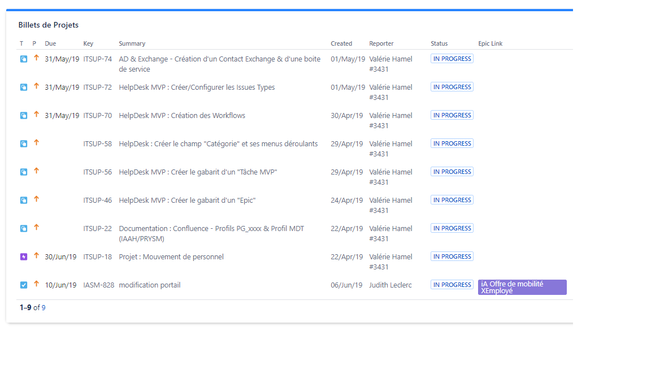Click the purple epic label "IA Offre de mobilité"
The height and width of the screenshot is (366, 651).
coord(522,287)
